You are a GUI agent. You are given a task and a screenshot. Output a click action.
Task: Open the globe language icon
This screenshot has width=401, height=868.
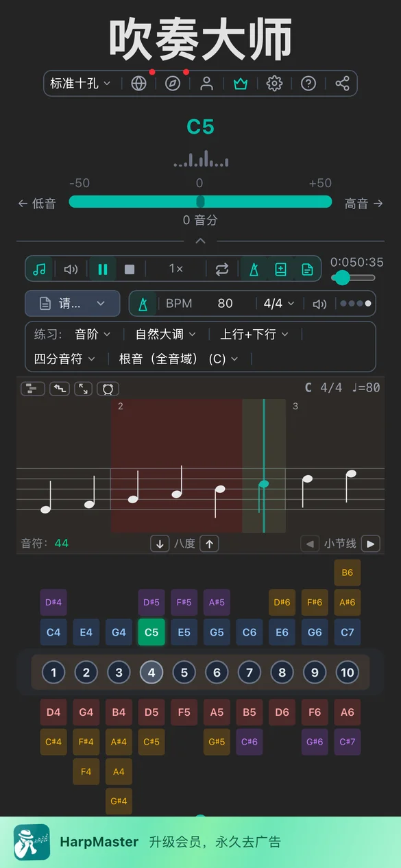click(x=138, y=84)
